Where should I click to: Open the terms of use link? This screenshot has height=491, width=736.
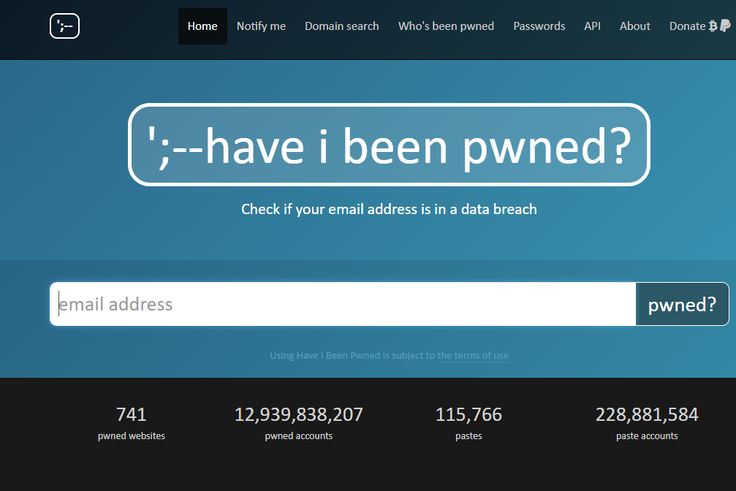[x=473, y=355]
